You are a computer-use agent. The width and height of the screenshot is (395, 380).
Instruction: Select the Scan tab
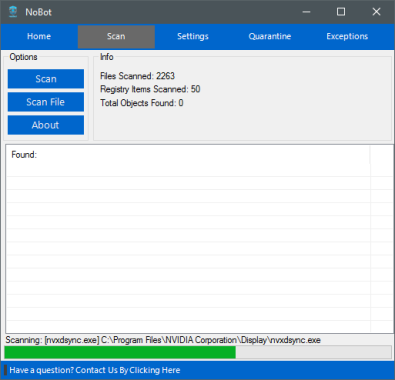click(116, 36)
